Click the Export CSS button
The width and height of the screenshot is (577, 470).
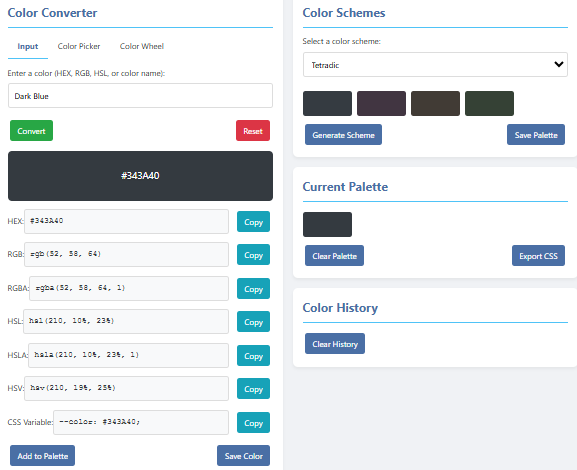tap(538, 256)
